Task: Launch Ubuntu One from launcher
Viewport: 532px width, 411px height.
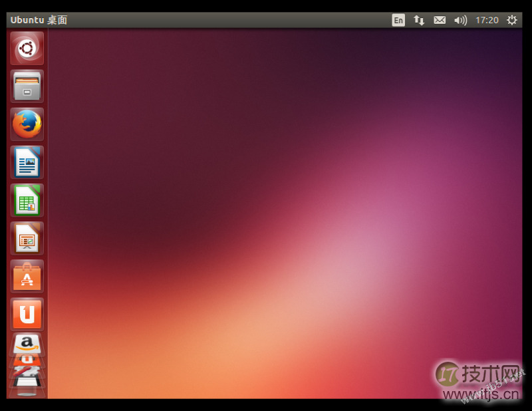Action: pos(27,314)
